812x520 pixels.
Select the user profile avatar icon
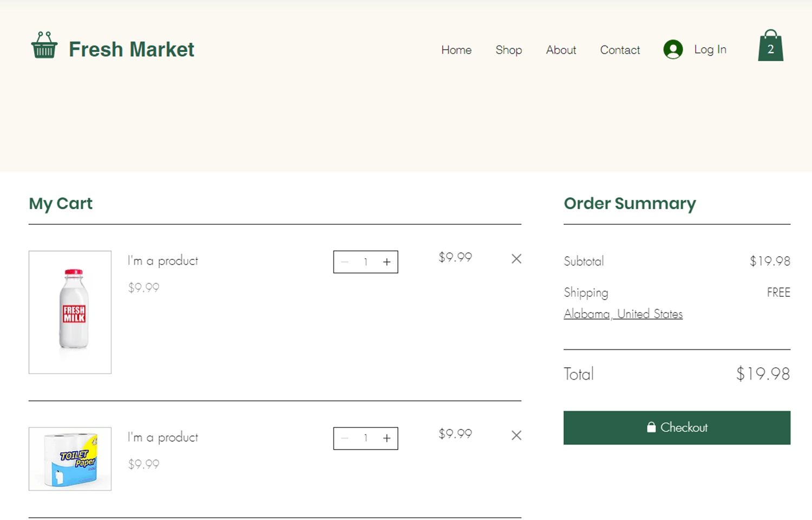[x=672, y=49]
